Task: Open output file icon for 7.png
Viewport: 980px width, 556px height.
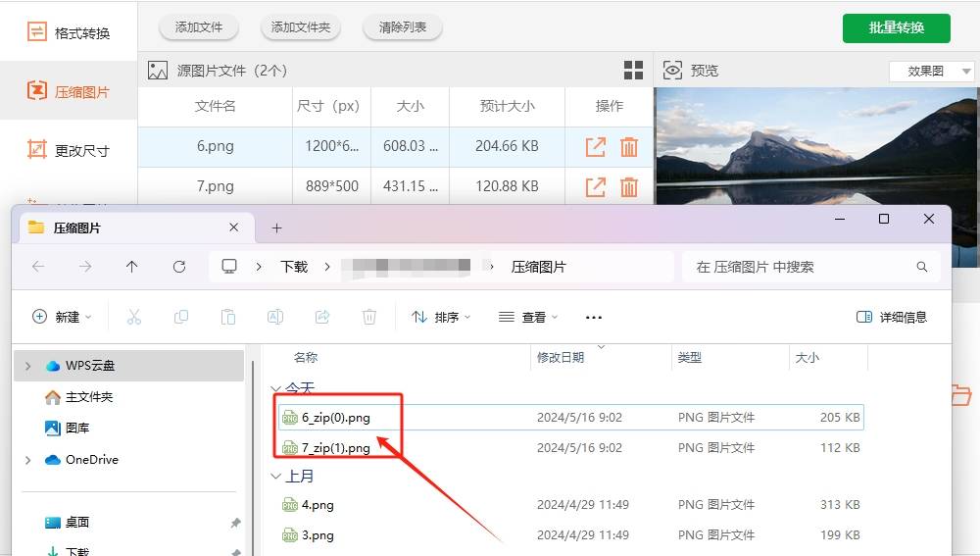Action: point(595,187)
